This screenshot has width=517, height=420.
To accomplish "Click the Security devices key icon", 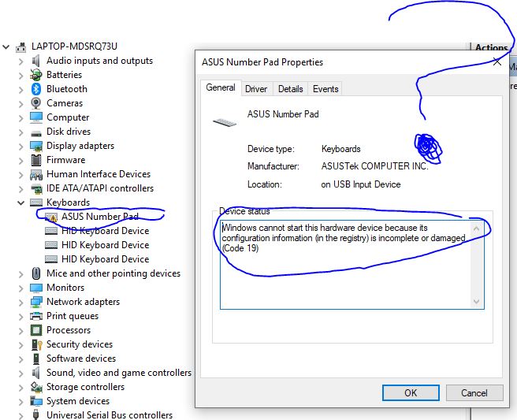I will [36, 344].
